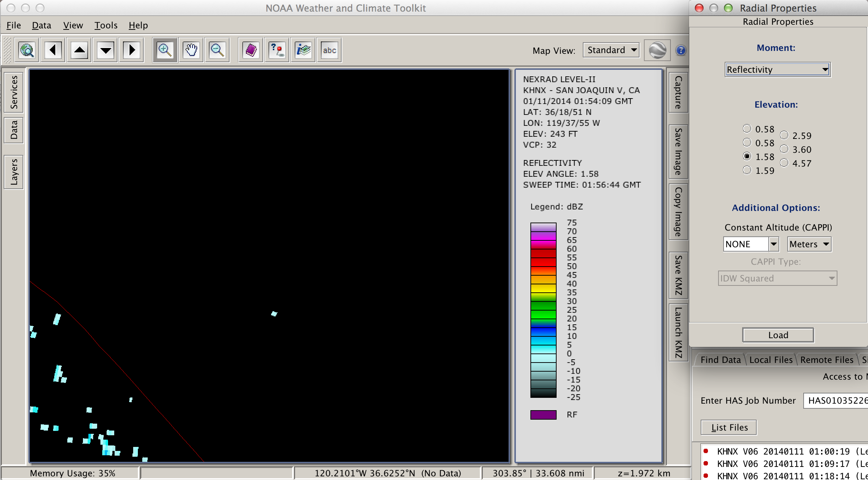The image size is (868, 480).
Task: Switch to the Local Files tab
Action: [x=771, y=360]
